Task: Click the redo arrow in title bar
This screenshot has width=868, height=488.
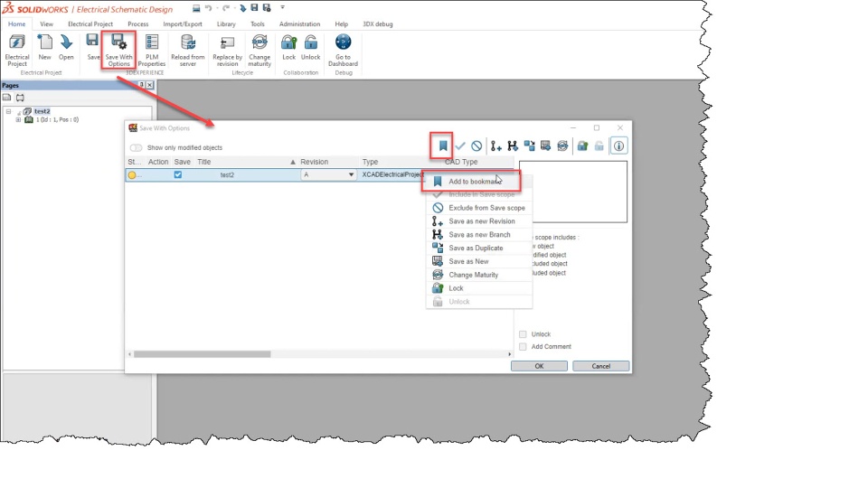Action: pyautogui.click(x=226, y=8)
